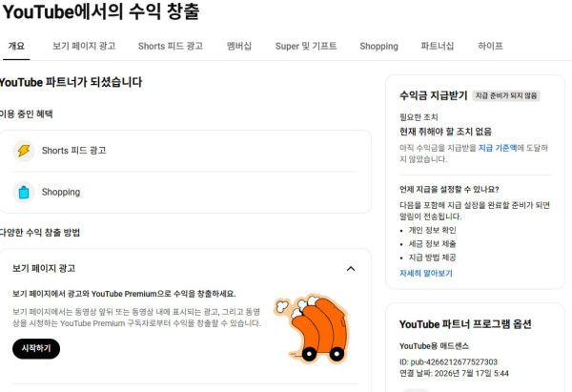The image size is (572, 392).
Task: Click the 이용 중인 혜택 label
Action: click(x=27, y=113)
